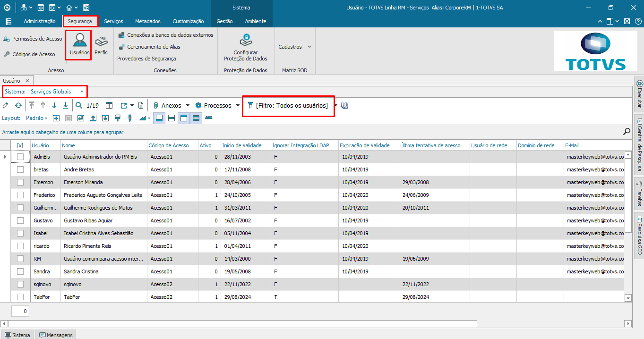The image size is (644, 339).
Task: Open the Layout Padrão dropdown
Action: point(36,118)
